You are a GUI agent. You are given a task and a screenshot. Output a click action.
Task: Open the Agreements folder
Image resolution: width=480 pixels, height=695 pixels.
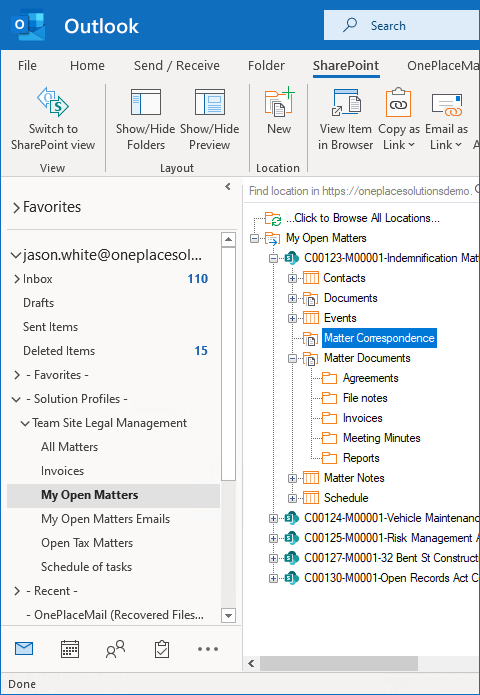371,378
